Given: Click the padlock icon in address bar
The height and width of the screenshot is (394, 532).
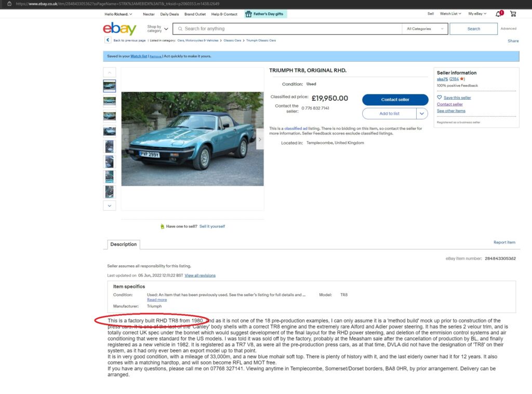Looking at the screenshot, I should [x=9, y=4].
